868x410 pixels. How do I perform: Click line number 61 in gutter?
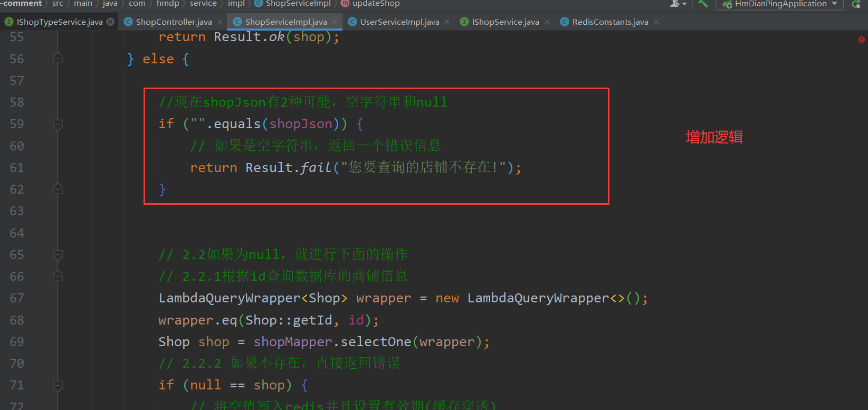pos(17,168)
